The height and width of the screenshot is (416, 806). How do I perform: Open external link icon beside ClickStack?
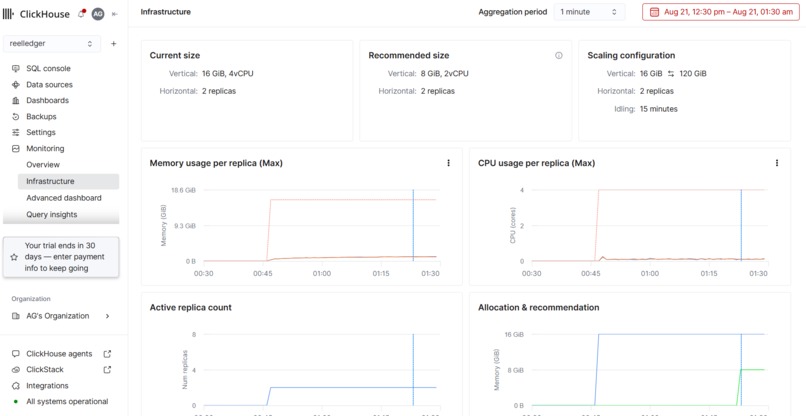pos(107,370)
